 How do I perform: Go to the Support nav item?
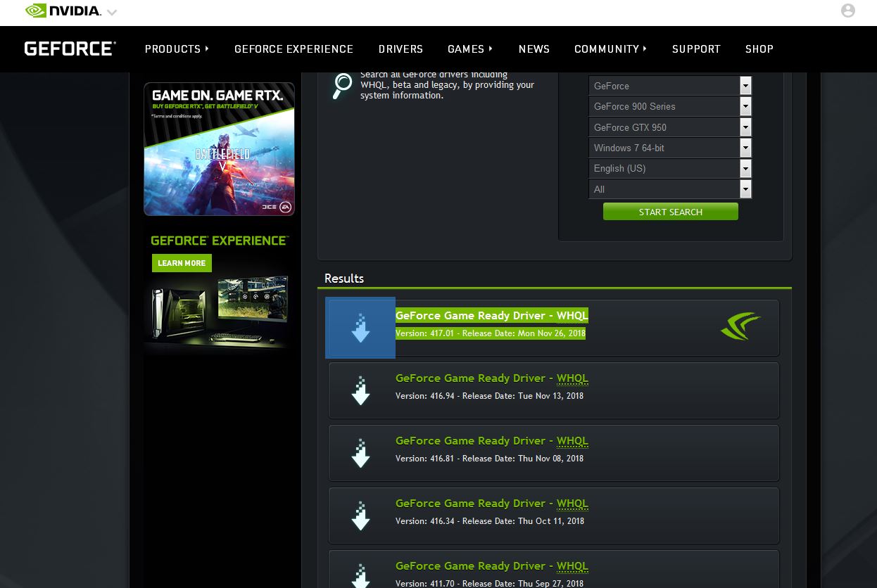[x=696, y=49]
